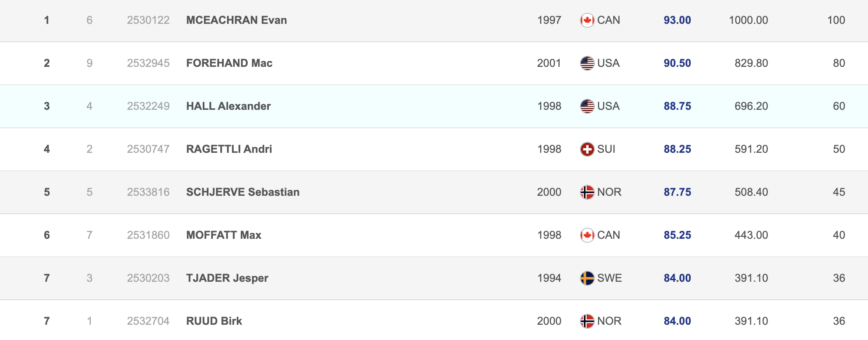
Task: Click SCHJERVE Sebastian name
Action: click(243, 192)
